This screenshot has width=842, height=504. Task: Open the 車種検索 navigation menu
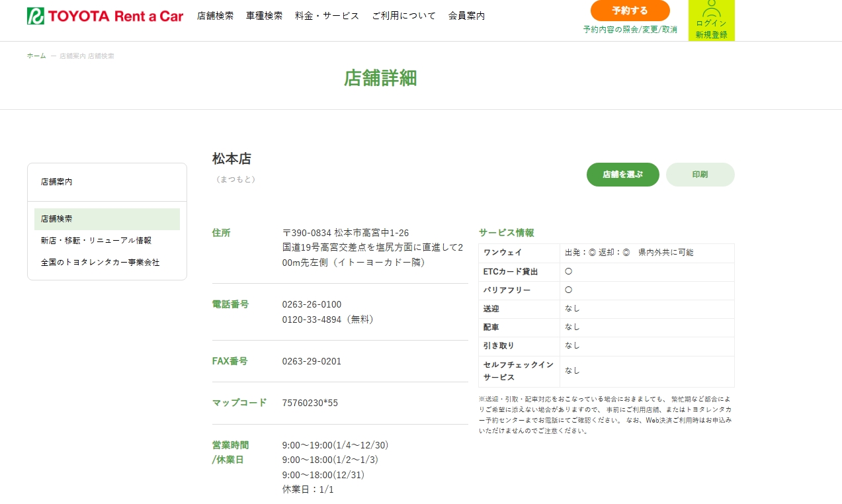(264, 16)
